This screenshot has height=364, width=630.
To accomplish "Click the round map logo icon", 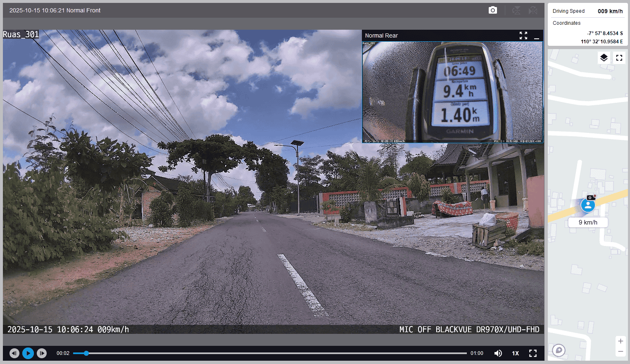I will [559, 350].
